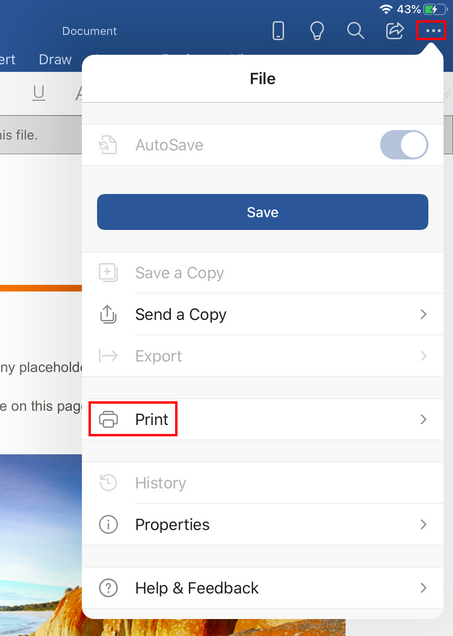Tap the share icon in header
Image resolution: width=453 pixels, height=636 pixels.
click(394, 31)
